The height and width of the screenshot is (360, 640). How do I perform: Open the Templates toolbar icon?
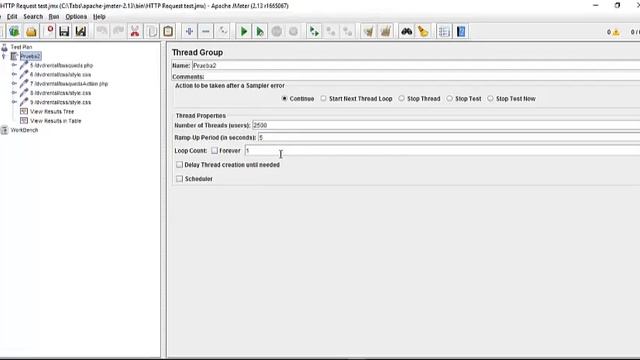14,31
